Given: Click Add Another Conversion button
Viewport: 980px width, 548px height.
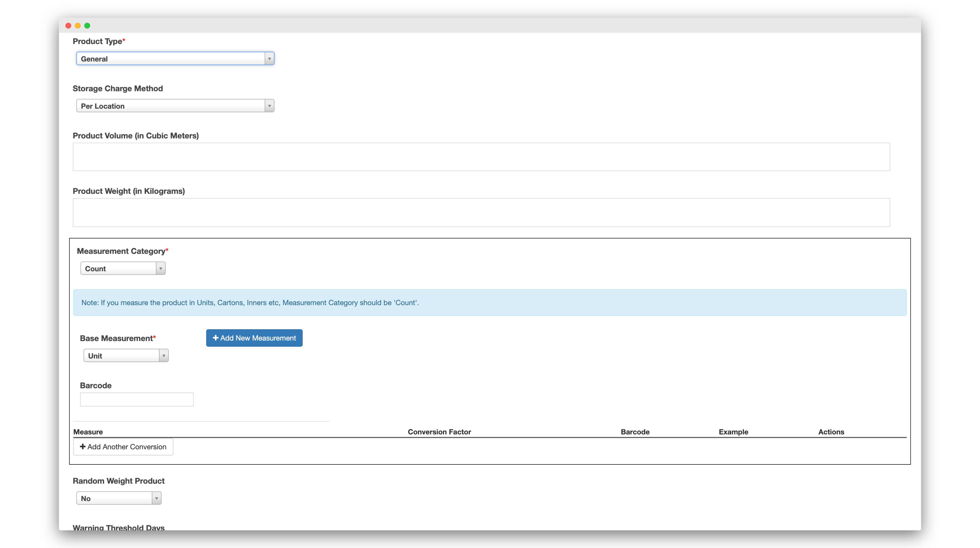Looking at the screenshot, I should click(123, 447).
